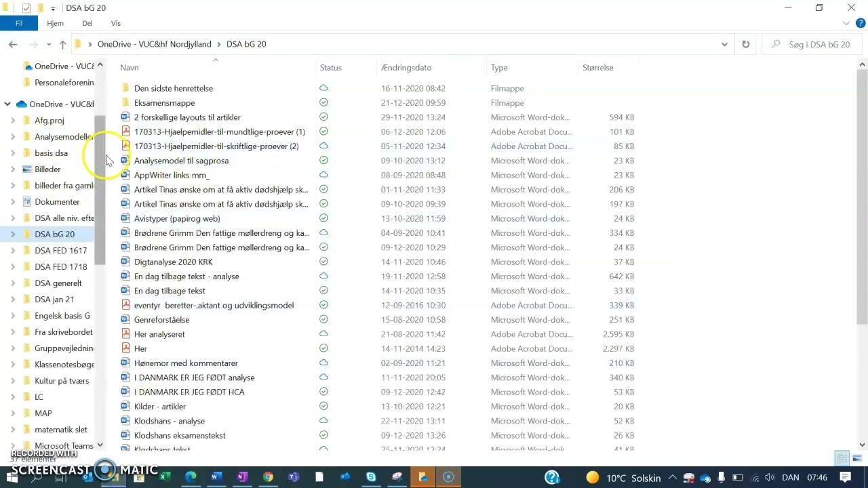Select the MAP folder in navigation pane
Viewport: 868px width, 488px height.
pos(43,413)
